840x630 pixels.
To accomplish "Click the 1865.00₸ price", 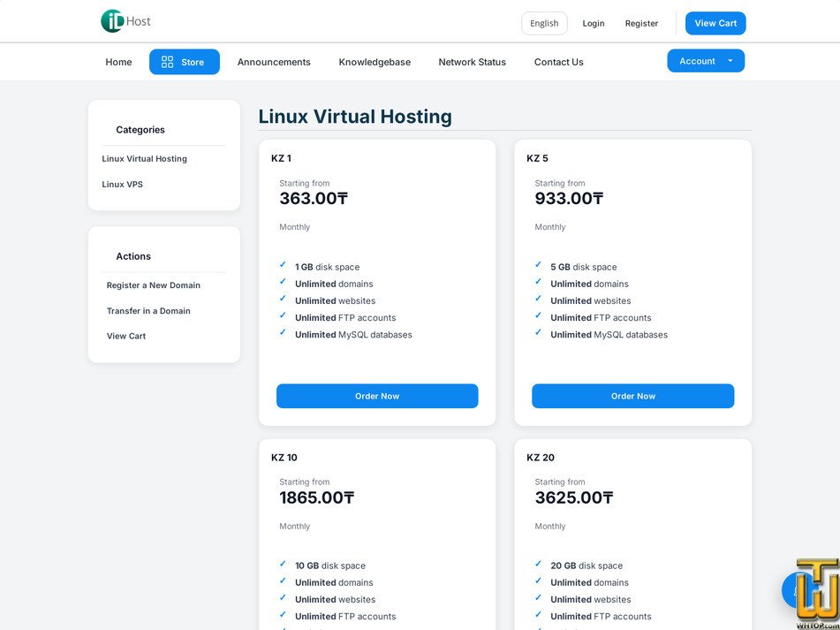I will click(x=316, y=497).
